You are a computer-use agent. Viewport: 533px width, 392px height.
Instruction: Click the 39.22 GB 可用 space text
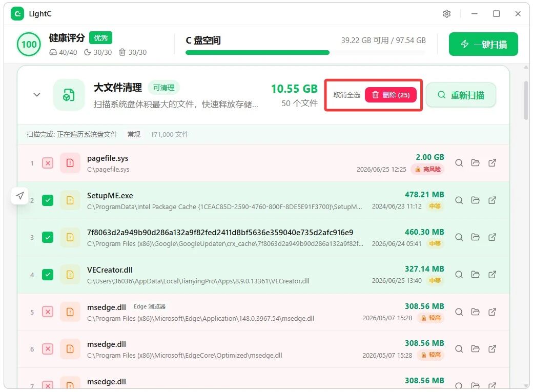365,40
